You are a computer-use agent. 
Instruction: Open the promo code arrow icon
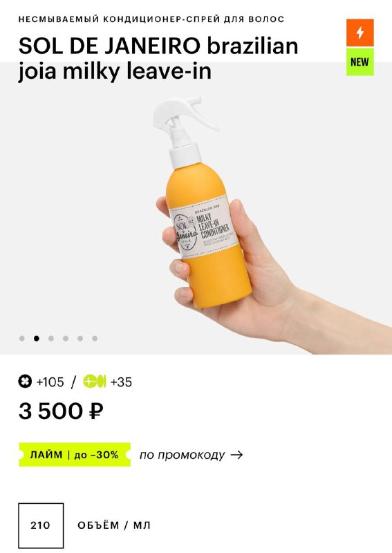click(x=236, y=455)
